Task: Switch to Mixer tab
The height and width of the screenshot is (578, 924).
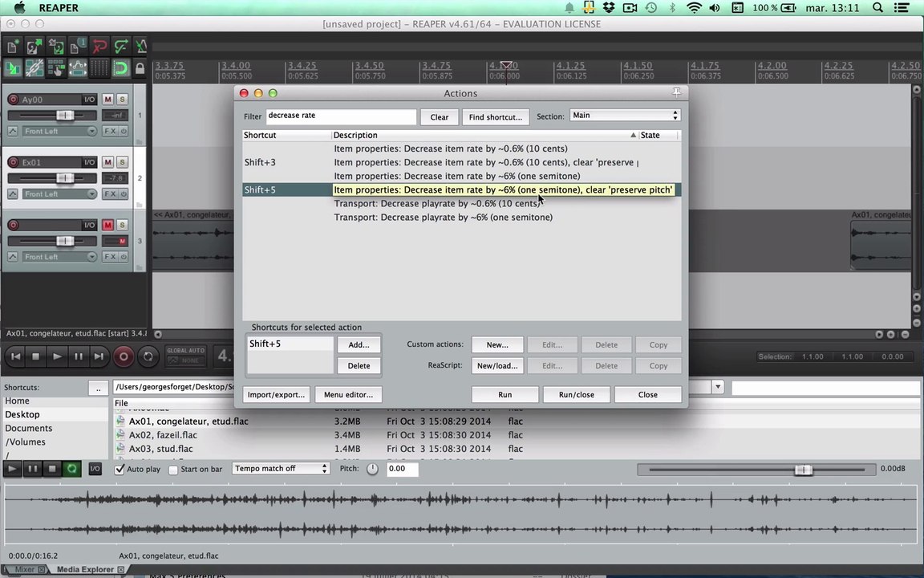Action: (25, 569)
